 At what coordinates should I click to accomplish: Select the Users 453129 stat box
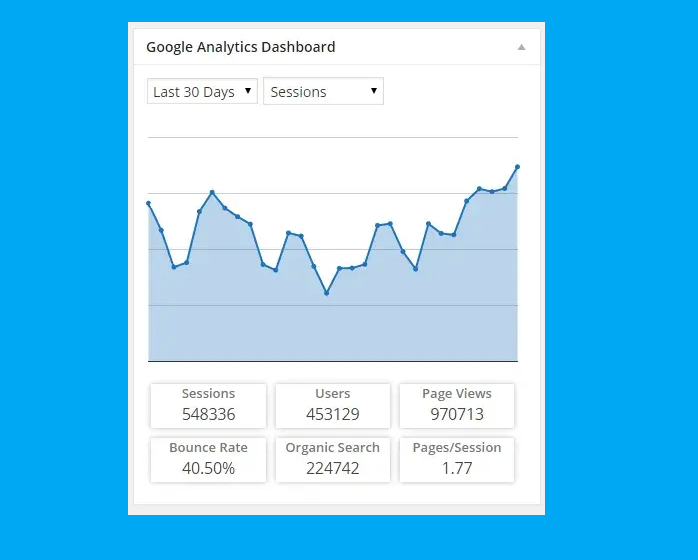coord(333,406)
